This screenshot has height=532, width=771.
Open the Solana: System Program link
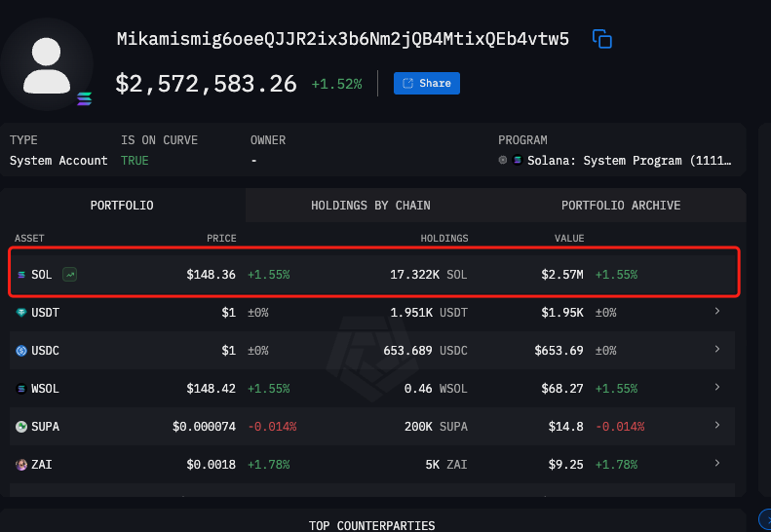(629, 161)
